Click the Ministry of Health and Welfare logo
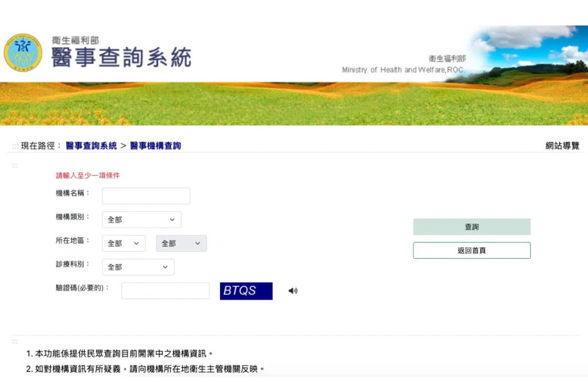Viewport: 588px width, 392px height. (23, 52)
